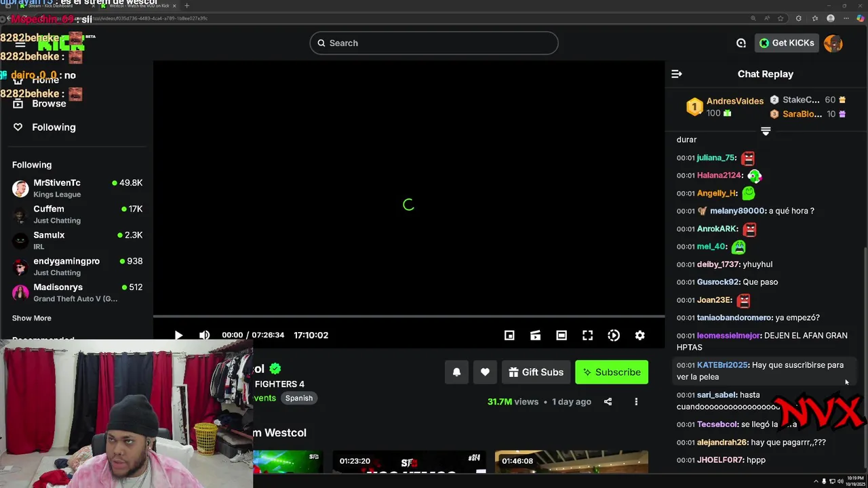Click username mel_40 in chat

[x=712, y=247]
